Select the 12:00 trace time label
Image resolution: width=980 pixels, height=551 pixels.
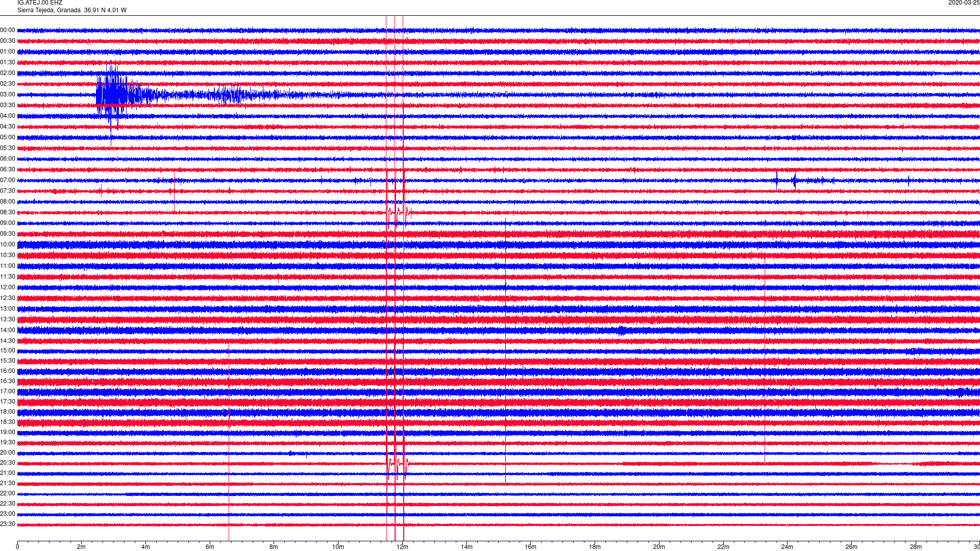8,288
